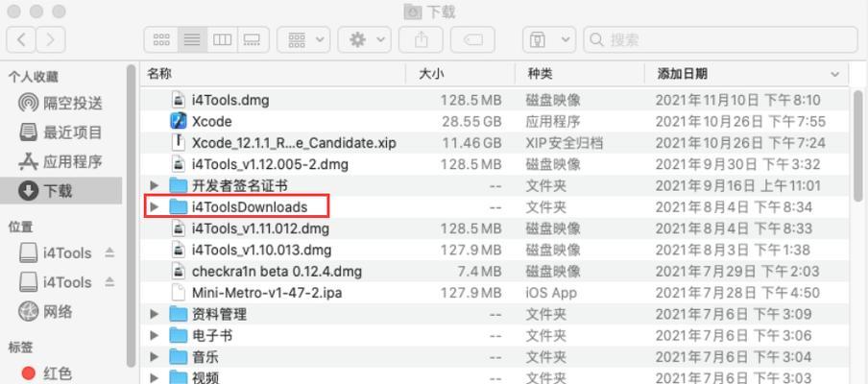Image resolution: width=868 pixels, height=384 pixels.
Task: Open the toolbar dropdown left of the search field
Action: click(x=549, y=39)
